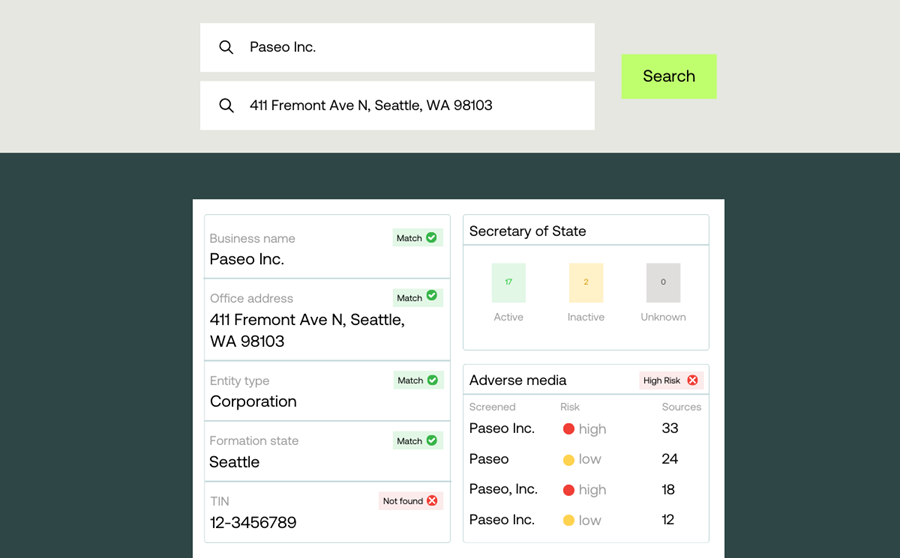Viewport: 900px width, 558px height.
Task: Click the Entity type value Corporation
Action: click(x=253, y=401)
